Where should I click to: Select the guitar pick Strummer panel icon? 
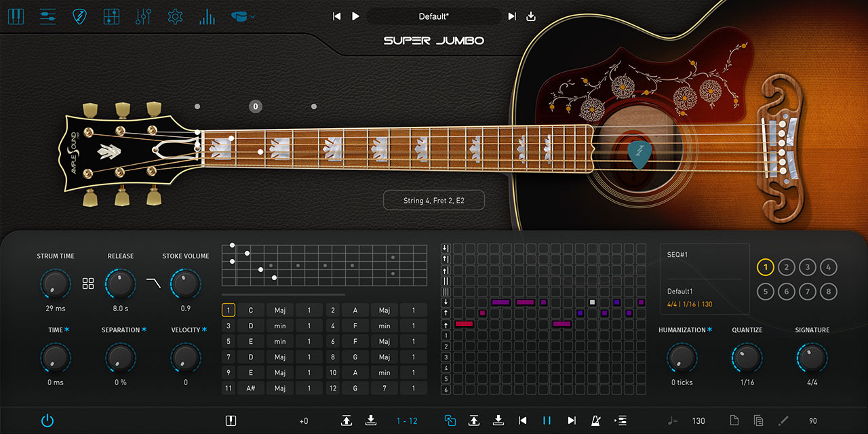pyautogui.click(x=79, y=16)
